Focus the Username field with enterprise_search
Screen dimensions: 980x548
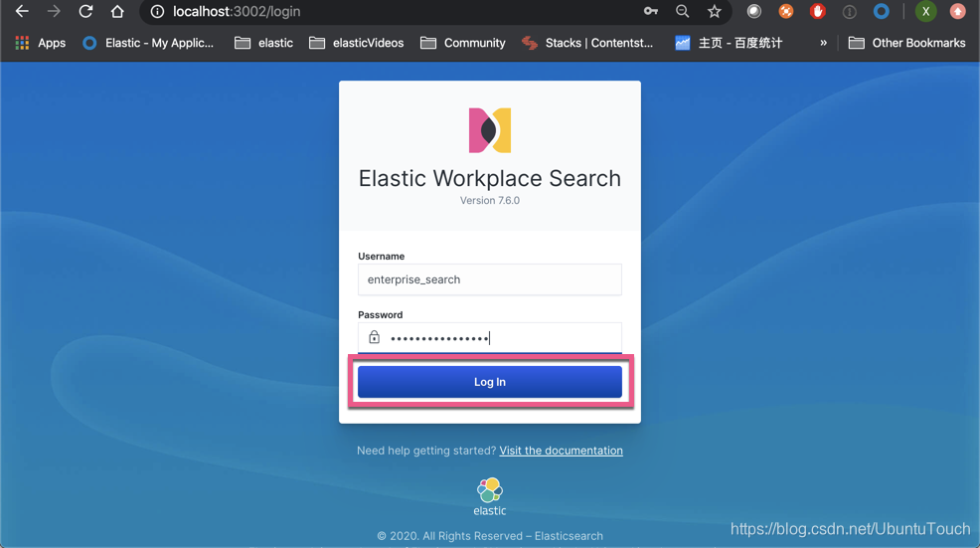click(x=490, y=279)
